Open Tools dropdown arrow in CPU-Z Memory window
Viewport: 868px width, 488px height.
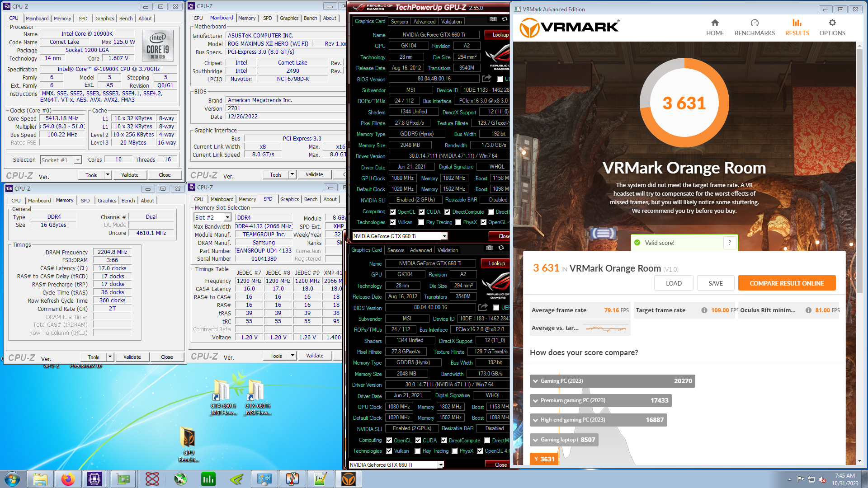[110, 357]
